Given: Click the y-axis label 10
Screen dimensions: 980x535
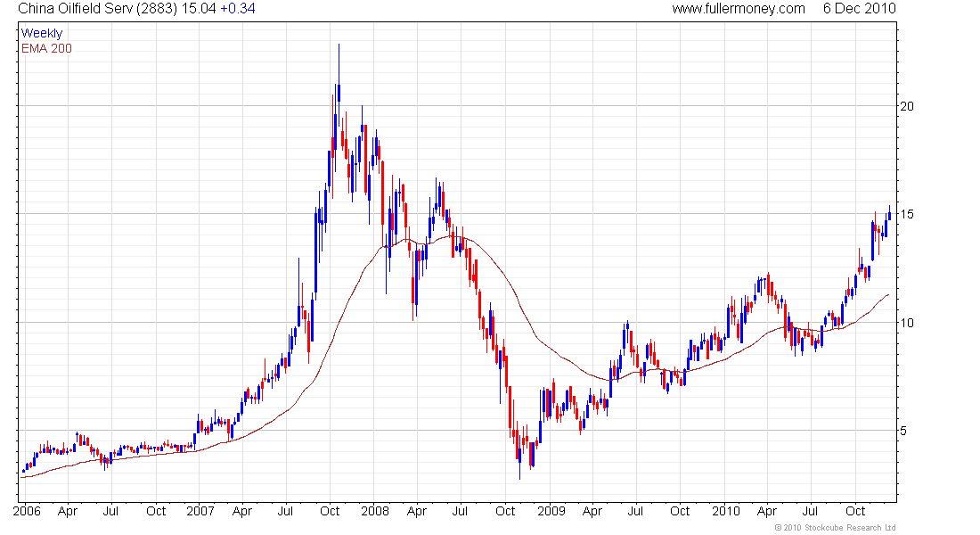Looking at the screenshot, I should [906, 323].
